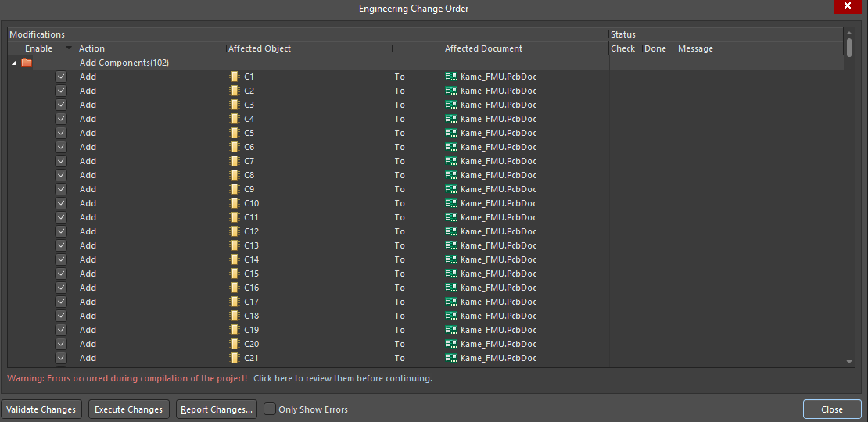Collapse the Add Components(102) group
Screen dimensions: 868x422
pyautogui.click(x=14, y=63)
